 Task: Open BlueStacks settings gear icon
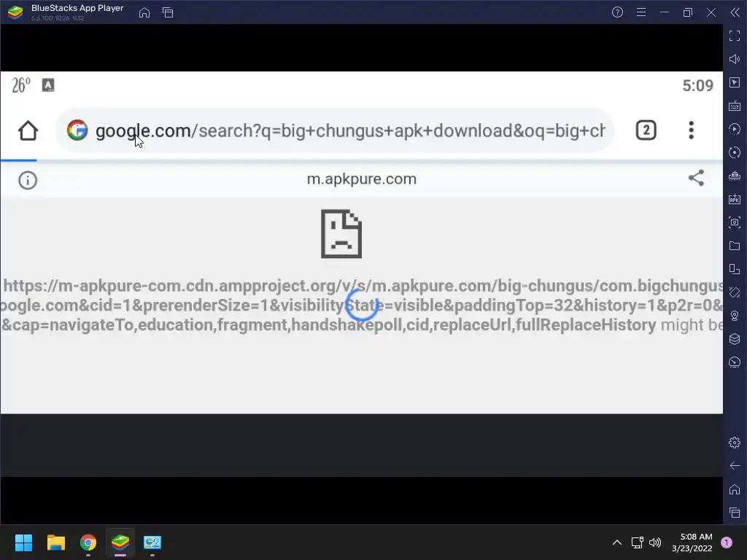pos(735,443)
